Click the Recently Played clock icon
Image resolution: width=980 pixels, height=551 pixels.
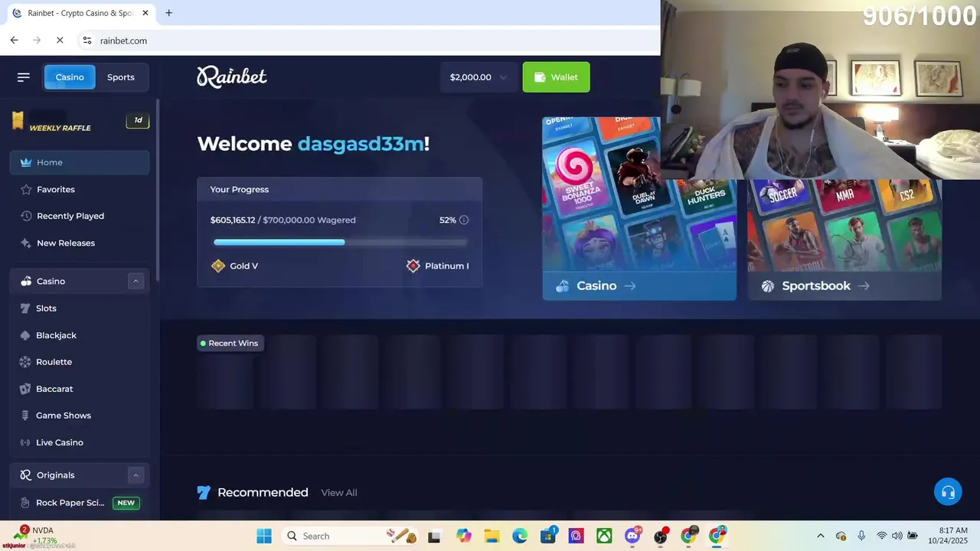coord(26,216)
